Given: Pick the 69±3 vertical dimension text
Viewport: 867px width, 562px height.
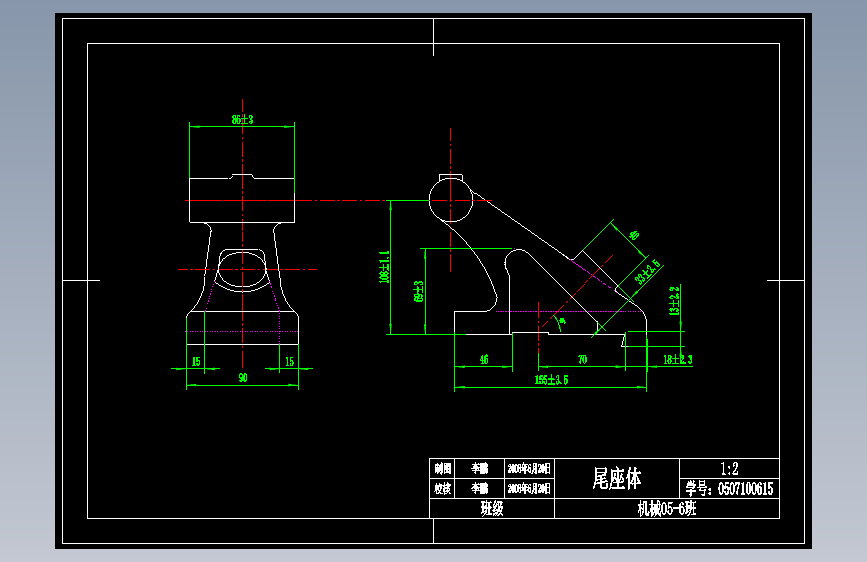Looking at the screenshot, I should coord(419,292).
